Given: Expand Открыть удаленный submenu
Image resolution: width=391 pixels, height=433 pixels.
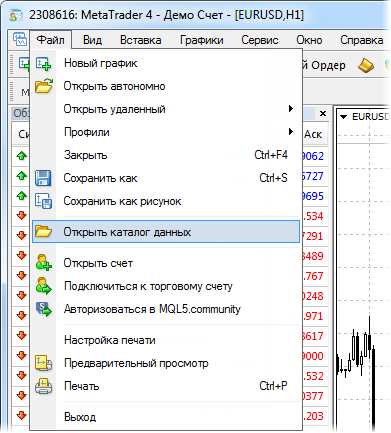Looking at the screenshot, I should point(166,109).
